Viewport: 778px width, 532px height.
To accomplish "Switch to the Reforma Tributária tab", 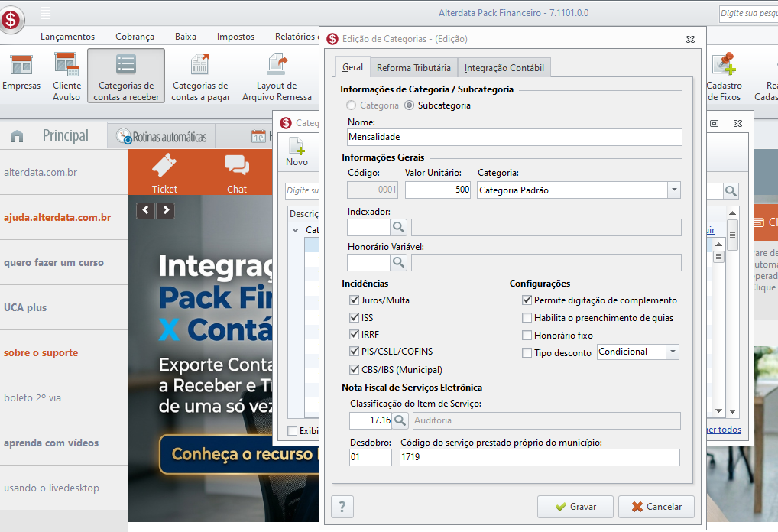I will pos(413,67).
